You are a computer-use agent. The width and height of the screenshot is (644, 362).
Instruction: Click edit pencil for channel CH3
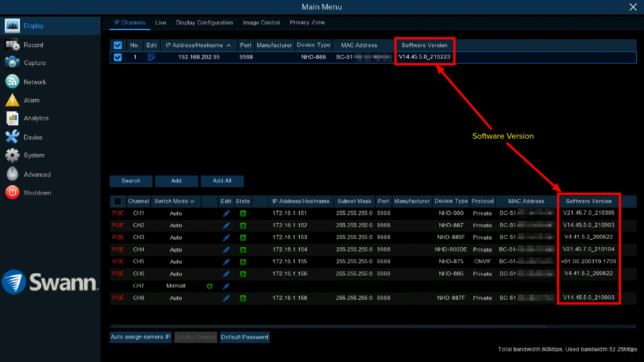pos(226,237)
